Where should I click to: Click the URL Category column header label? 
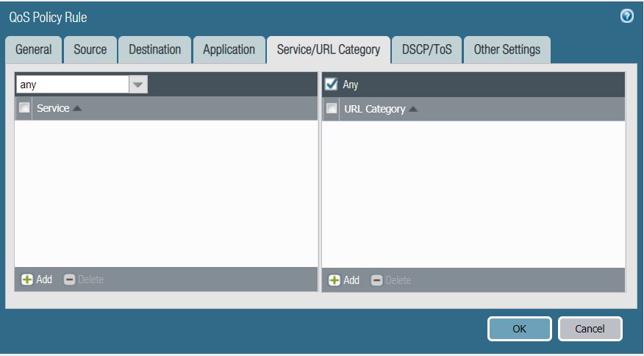pyautogui.click(x=375, y=109)
